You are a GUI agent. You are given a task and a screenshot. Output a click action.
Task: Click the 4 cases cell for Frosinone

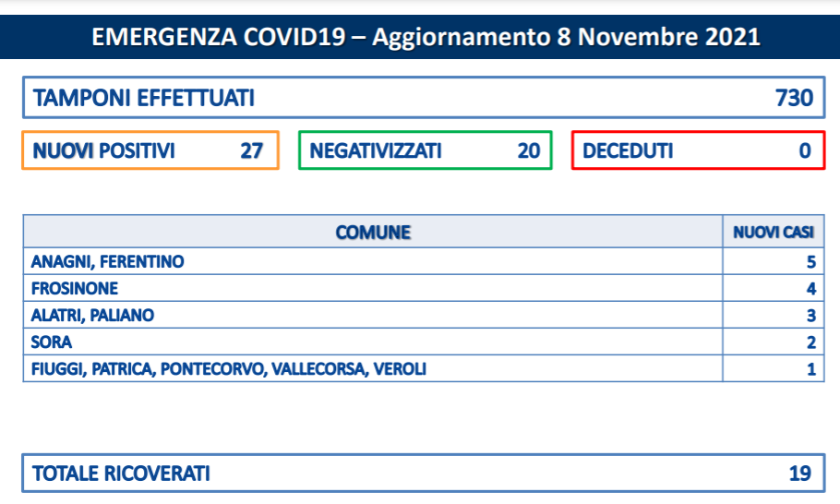tap(774, 288)
